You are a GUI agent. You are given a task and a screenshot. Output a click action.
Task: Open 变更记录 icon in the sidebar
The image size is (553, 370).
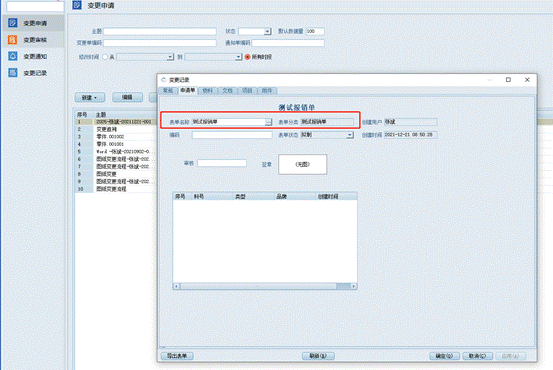13,73
